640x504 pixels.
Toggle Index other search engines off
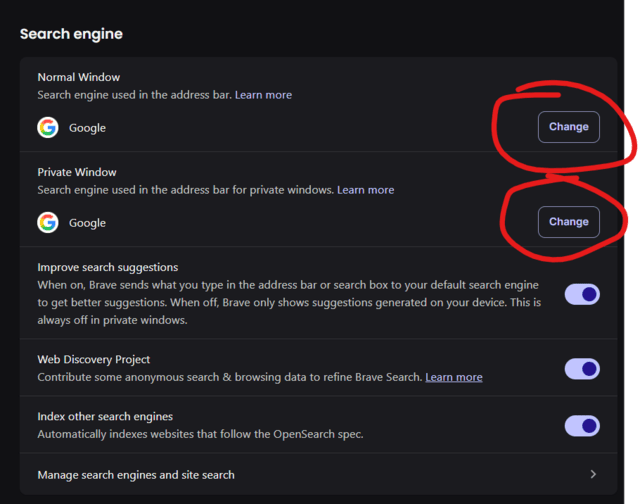click(x=582, y=426)
